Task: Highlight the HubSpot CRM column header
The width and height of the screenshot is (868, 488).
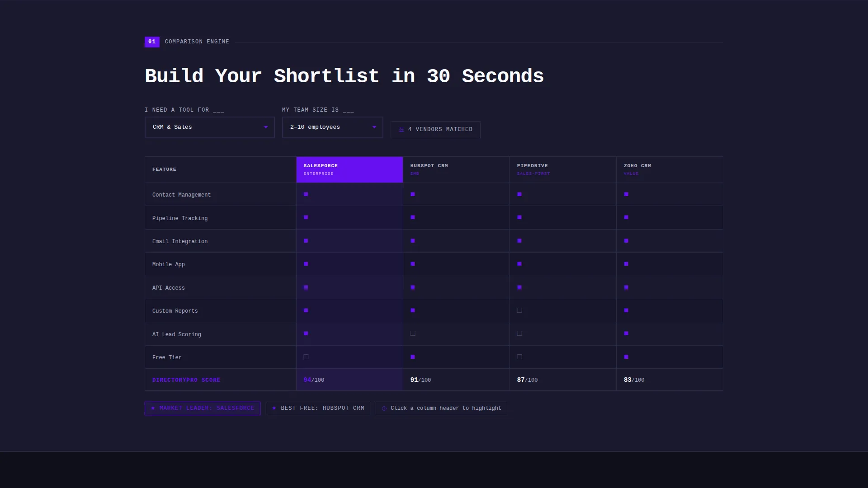Action: [456, 169]
